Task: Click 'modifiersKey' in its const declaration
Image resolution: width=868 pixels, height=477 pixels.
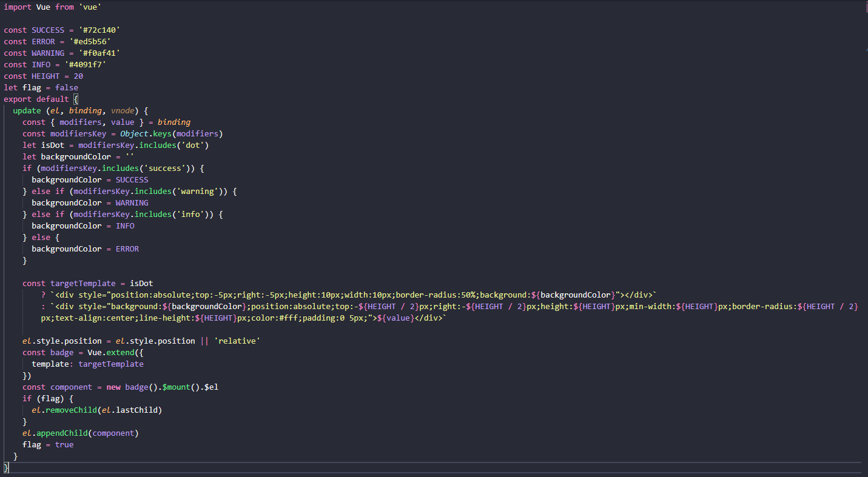Action: pyautogui.click(x=78, y=133)
